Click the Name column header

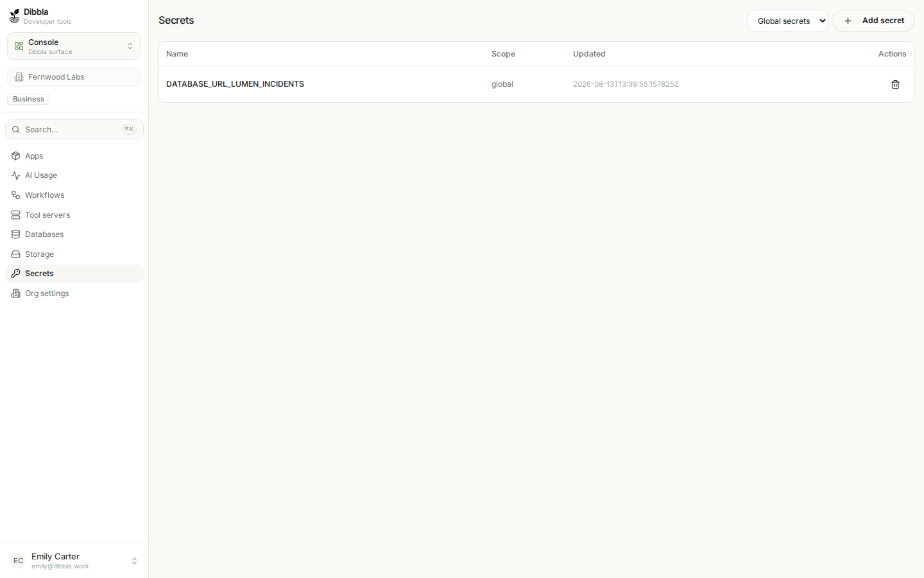coord(177,54)
